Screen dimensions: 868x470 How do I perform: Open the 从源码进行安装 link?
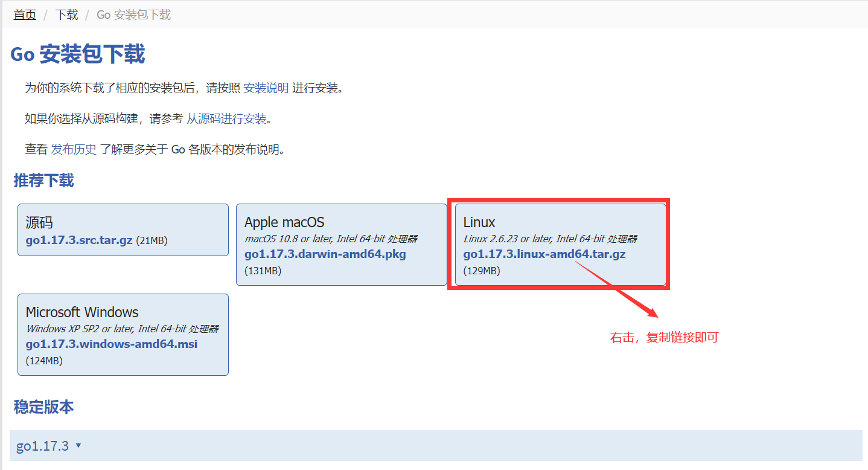226,119
